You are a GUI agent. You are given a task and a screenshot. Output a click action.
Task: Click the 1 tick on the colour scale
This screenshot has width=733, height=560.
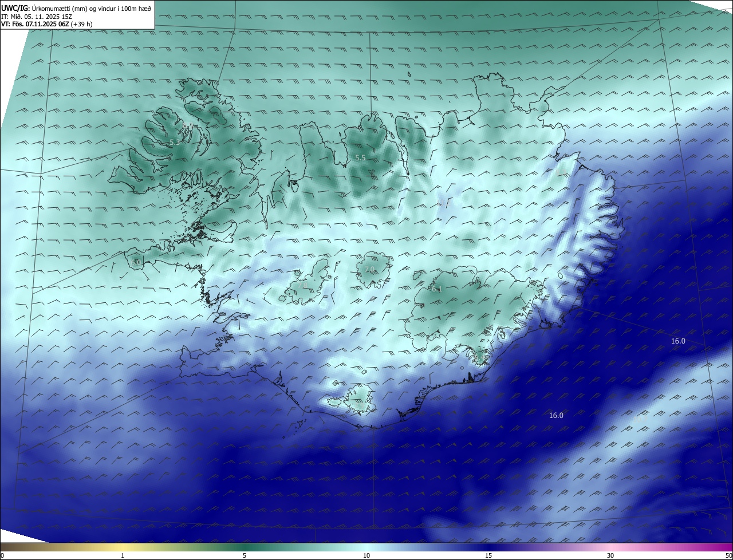[123, 555]
